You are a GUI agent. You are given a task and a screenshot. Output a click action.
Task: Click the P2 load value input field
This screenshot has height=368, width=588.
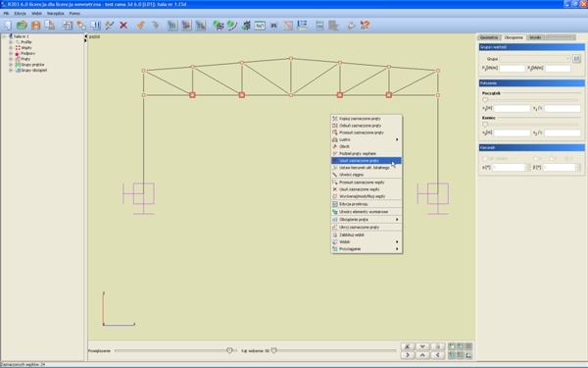[558, 69]
